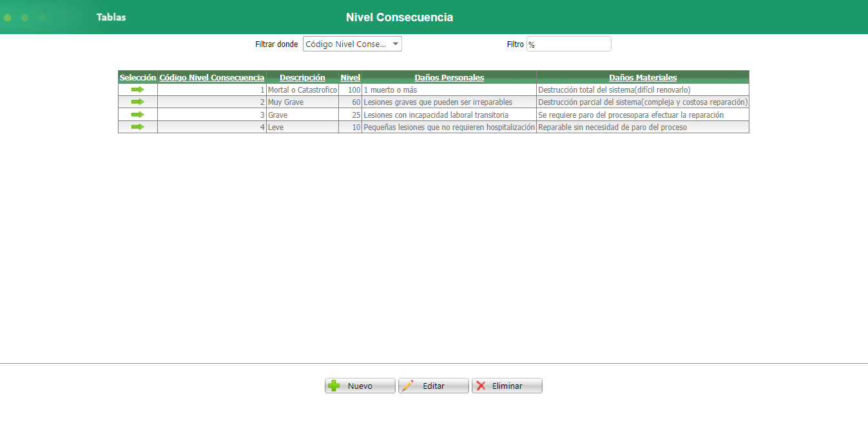The width and height of the screenshot is (868, 423).
Task: Click the 'Filtrar donde' label
Action: pyautogui.click(x=276, y=44)
